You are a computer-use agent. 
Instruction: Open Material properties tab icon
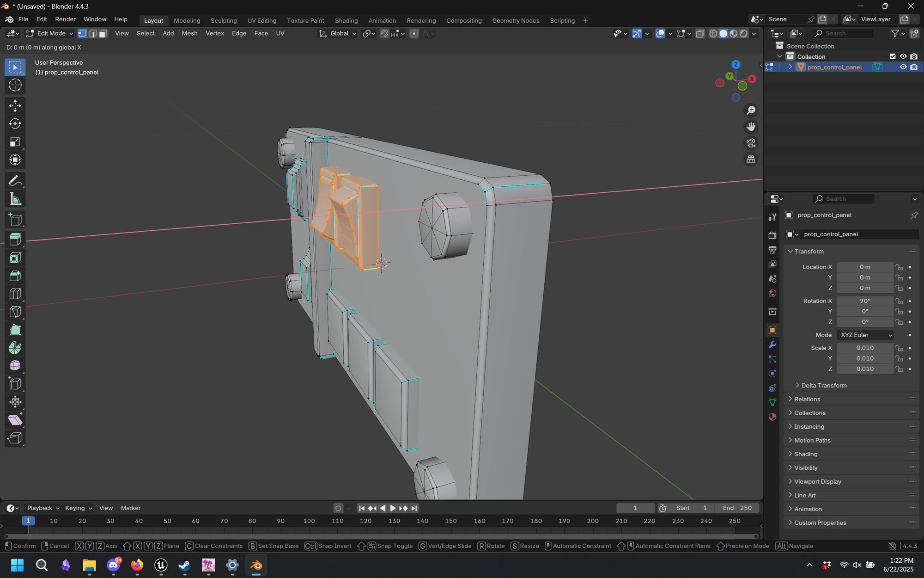click(772, 417)
